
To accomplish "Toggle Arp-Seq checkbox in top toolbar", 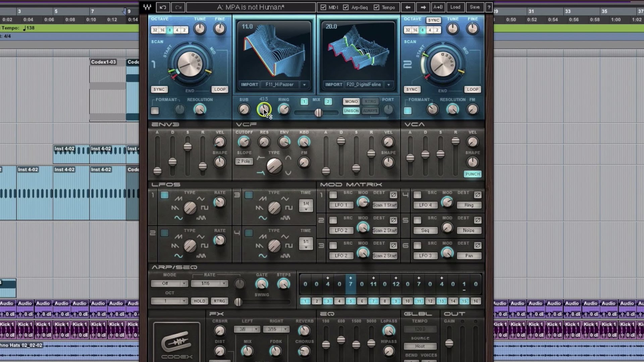I will (x=347, y=7).
